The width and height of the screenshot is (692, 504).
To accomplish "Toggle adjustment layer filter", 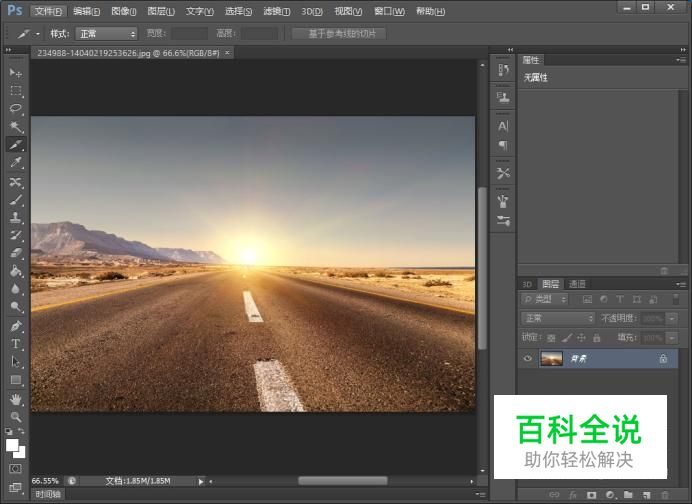I will tap(604, 300).
